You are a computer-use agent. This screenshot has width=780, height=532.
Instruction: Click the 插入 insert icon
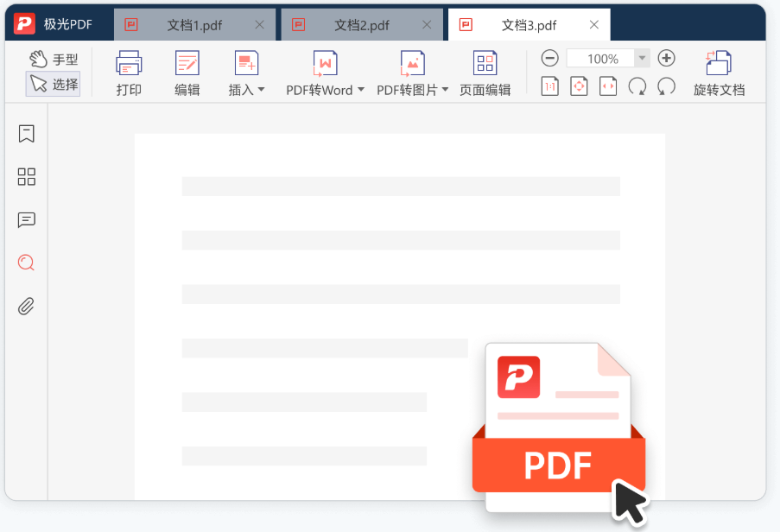pos(246,63)
